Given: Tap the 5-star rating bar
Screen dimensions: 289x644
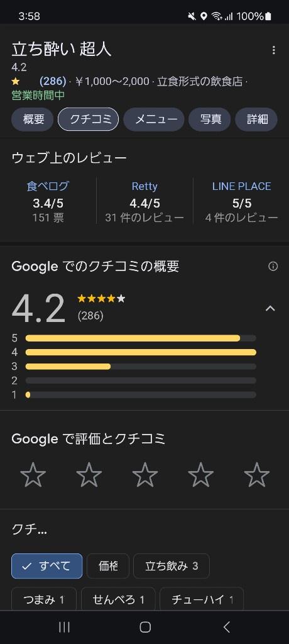Looking at the screenshot, I should point(141,338).
